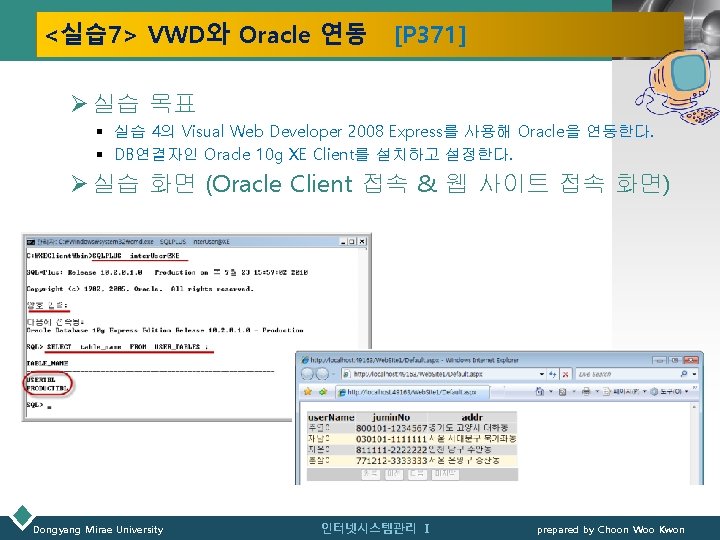Click the IE window vertical scrollbar up arrow
Screen dimensions: 720x540
[694, 407]
